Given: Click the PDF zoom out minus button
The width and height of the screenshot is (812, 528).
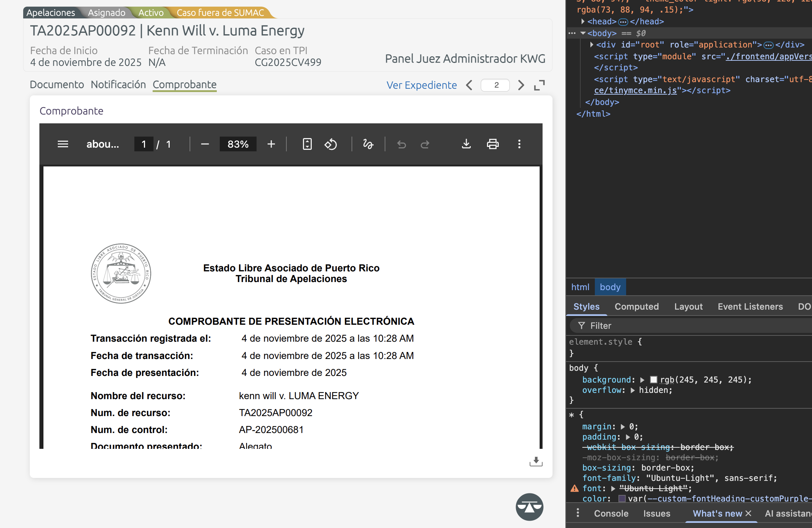Looking at the screenshot, I should click(205, 144).
